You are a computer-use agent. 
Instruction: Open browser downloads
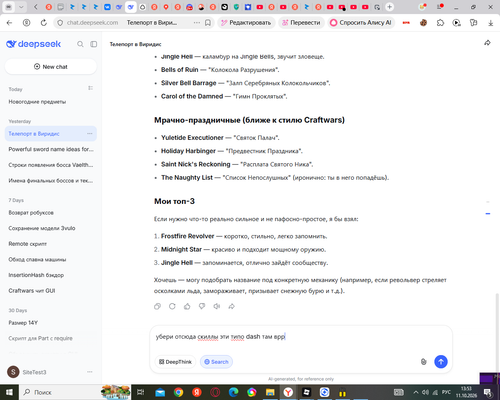coord(491,23)
